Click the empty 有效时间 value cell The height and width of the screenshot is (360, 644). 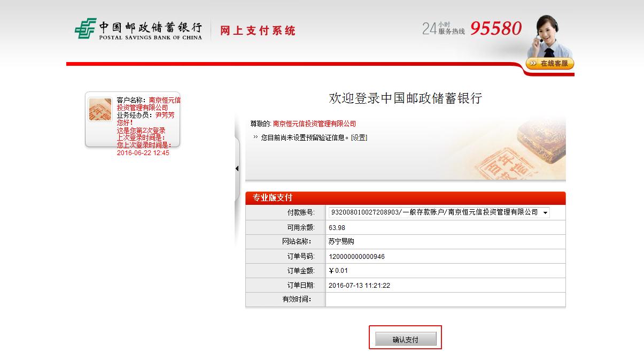click(x=445, y=300)
